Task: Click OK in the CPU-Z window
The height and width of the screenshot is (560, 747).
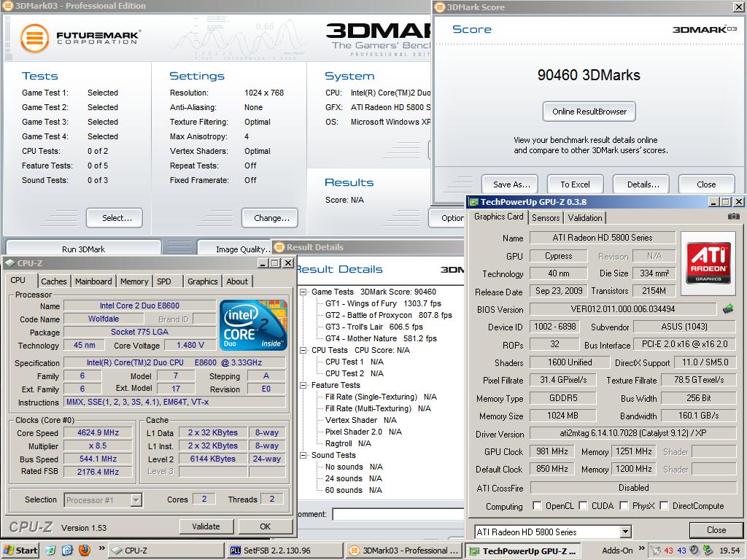Action: point(266,526)
